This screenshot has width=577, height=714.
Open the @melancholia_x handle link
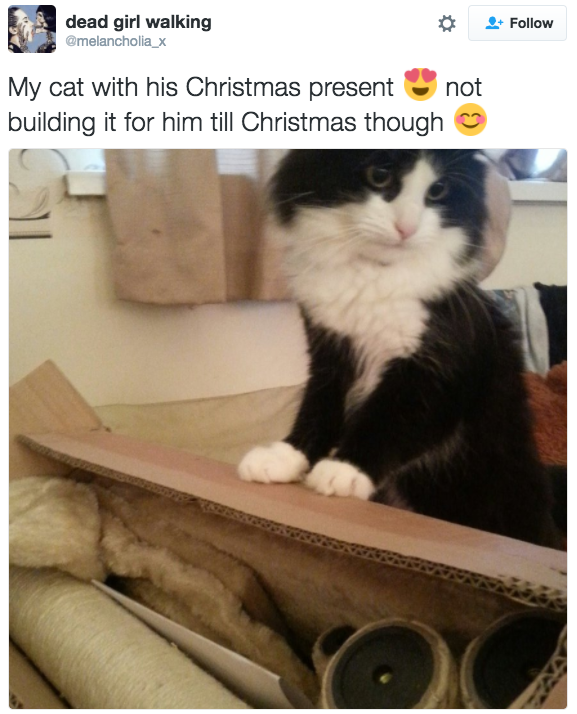(x=116, y=41)
